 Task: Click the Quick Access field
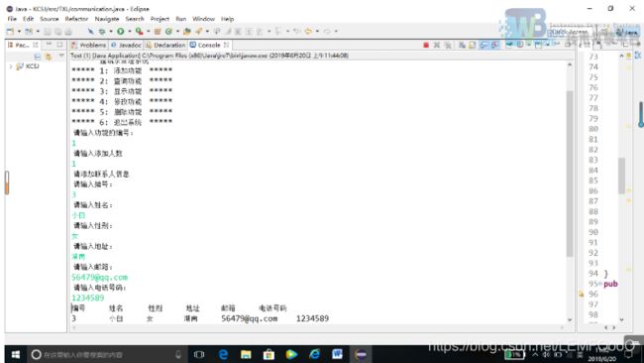point(570,32)
